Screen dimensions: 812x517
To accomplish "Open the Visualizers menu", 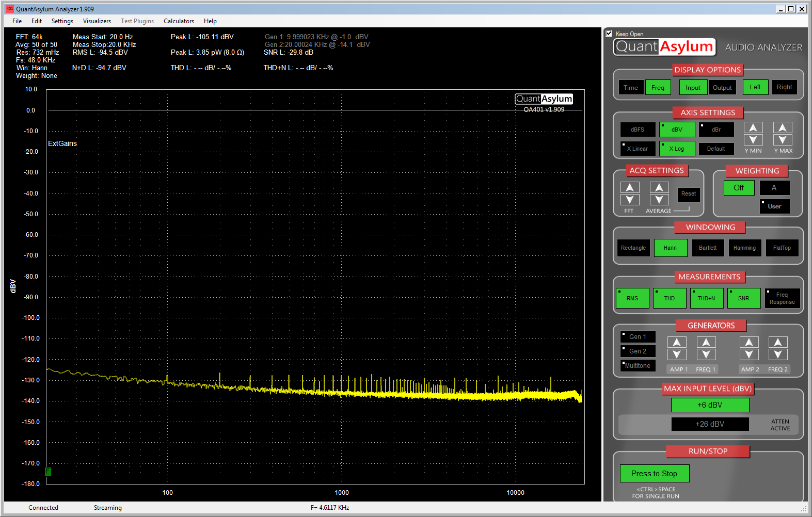I will [97, 21].
